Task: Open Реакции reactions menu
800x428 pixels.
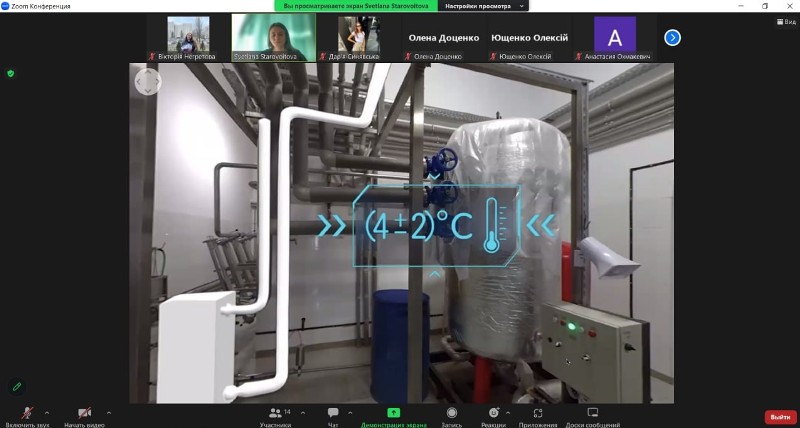Action: (493, 416)
